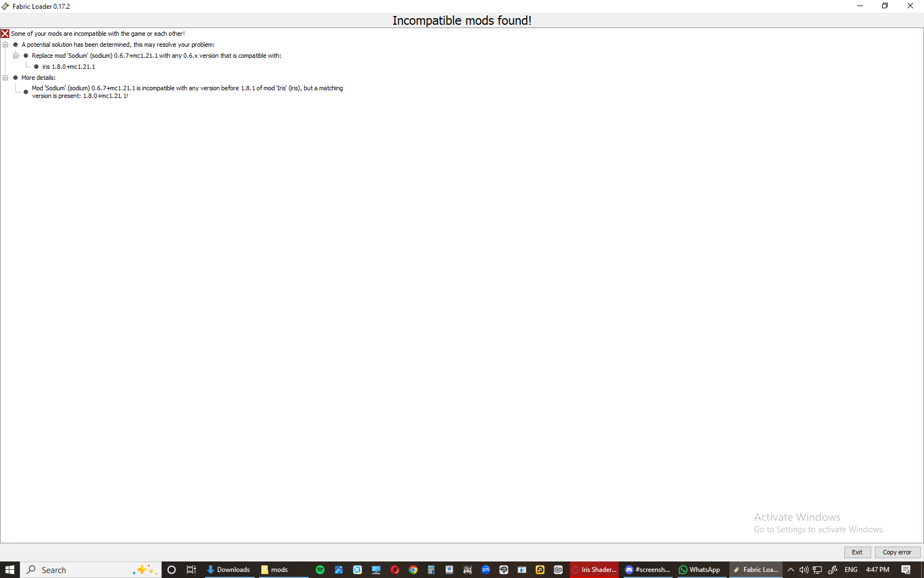Close the Fabric Loader window
Viewport: 924px width, 578px height.
click(910, 6)
